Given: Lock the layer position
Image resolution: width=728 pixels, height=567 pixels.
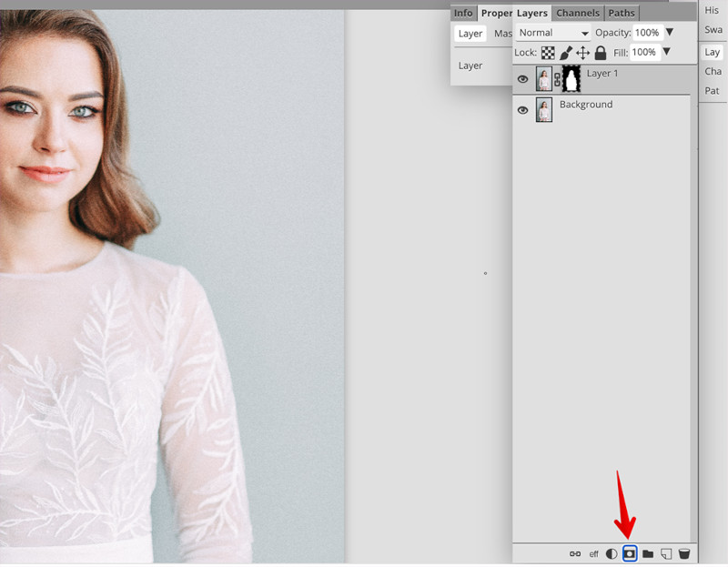Looking at the screenshot, I should tap(581, 52).
